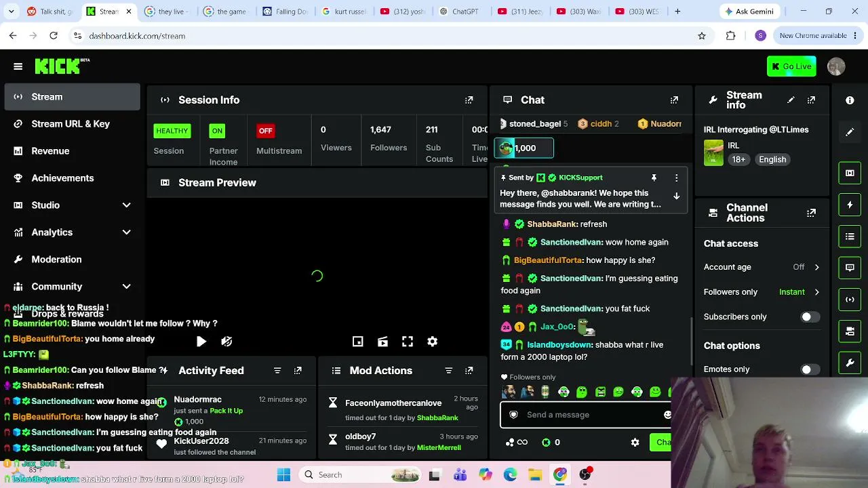Open the Windows Start menu
This screenshot has height=488, width=868.
click(283, 475)
